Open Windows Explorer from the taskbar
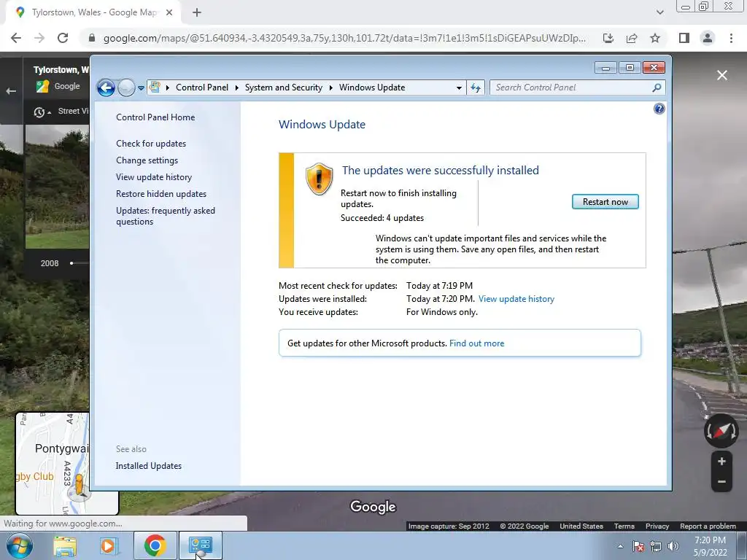 coord(65,545)
